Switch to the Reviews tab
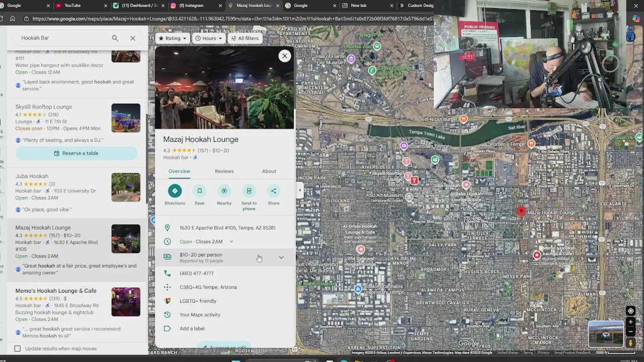 [x=224, y=171]
